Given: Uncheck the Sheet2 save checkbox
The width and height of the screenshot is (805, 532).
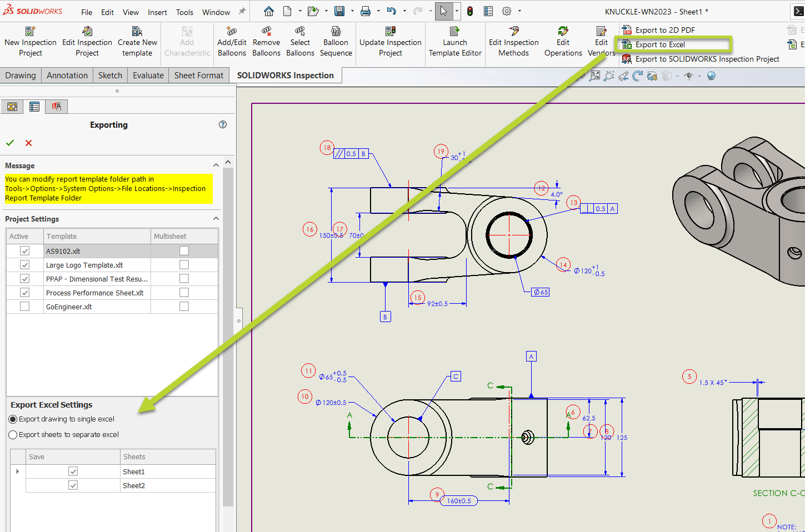Looking at the screenshot, I should click(73, 485).
